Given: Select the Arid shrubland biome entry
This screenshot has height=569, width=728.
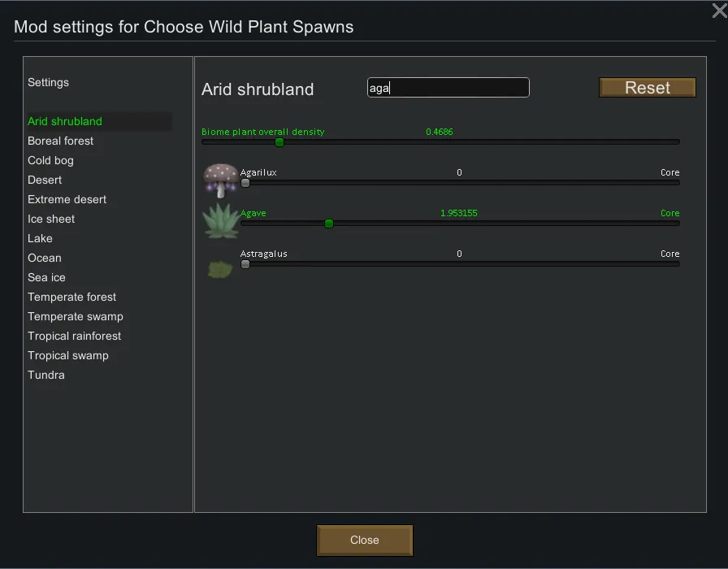Looking at the screenshot, I should [x=65, y=121].
